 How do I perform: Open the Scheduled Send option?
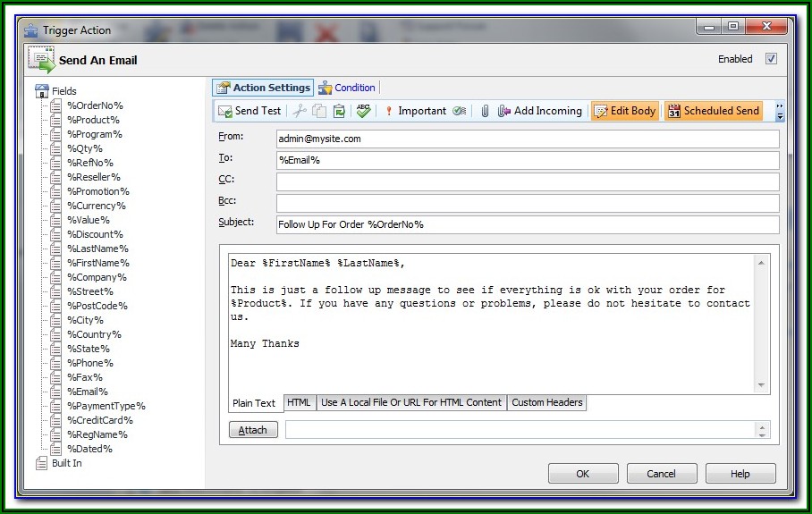[714, 111]
